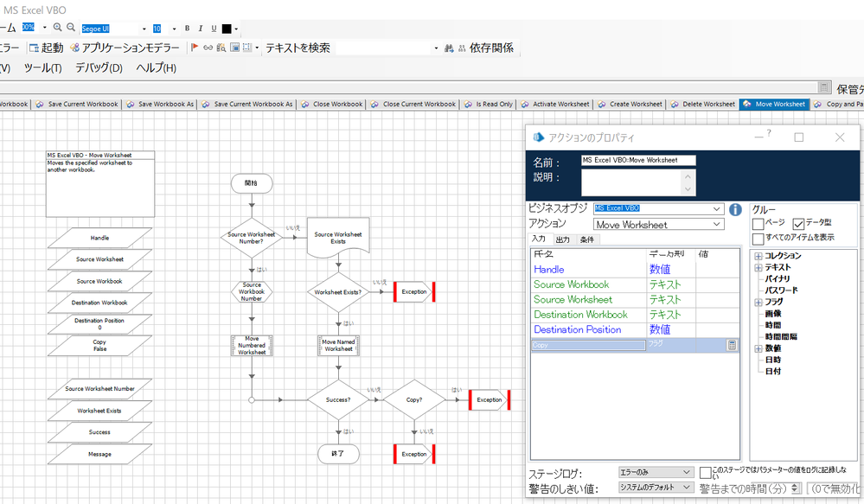The width and height of the screenshot is (864, 504).
Task: Toggle underline formatting button
Action: 214,29
